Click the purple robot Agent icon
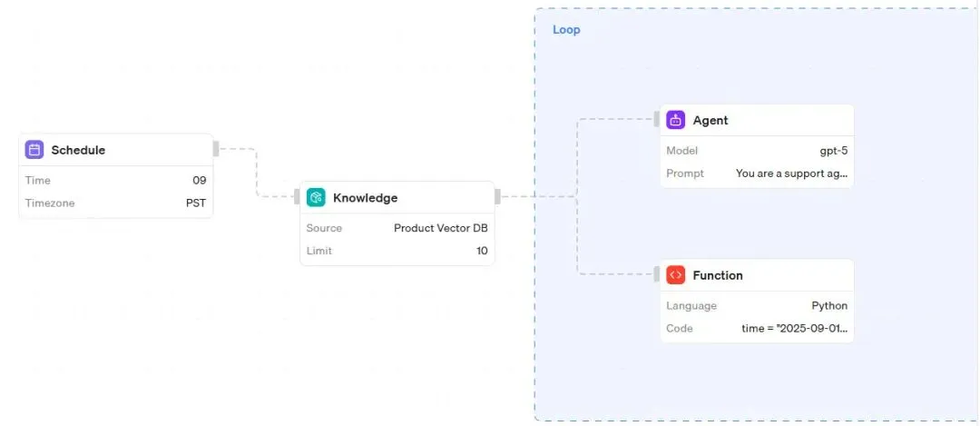 pyautogui.click(x=675, y=120)
